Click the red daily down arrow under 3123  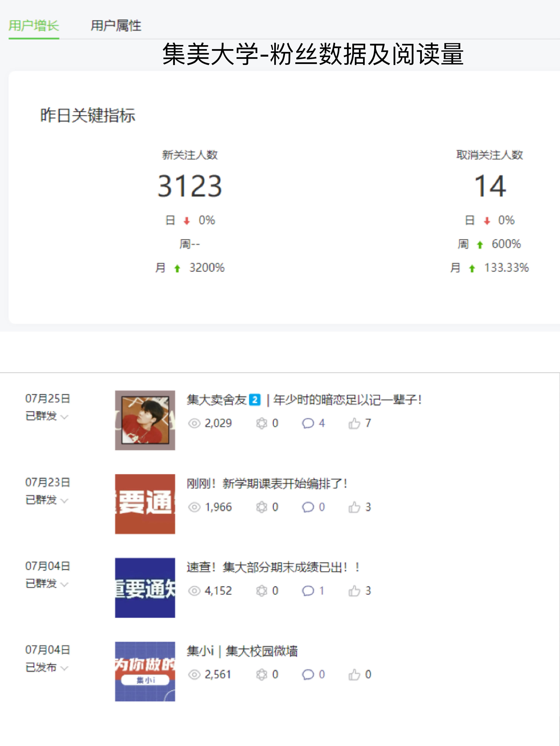(x=186, y=221)
